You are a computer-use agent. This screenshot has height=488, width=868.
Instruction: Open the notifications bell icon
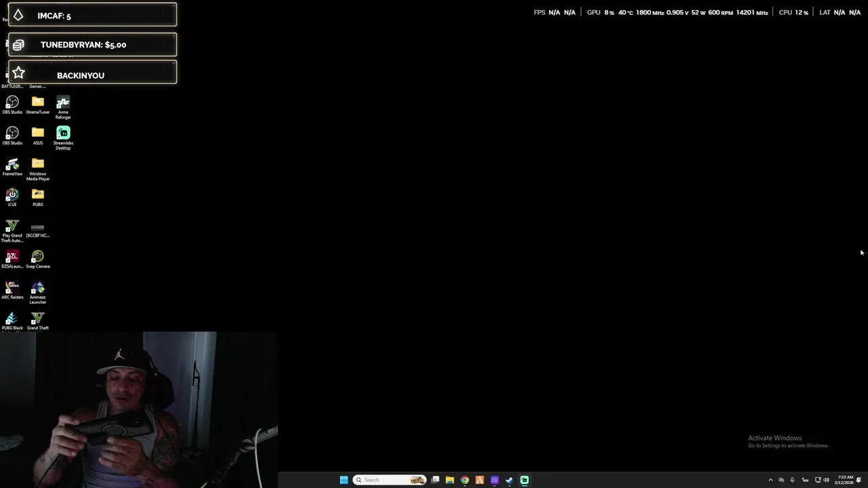(859, 480)
